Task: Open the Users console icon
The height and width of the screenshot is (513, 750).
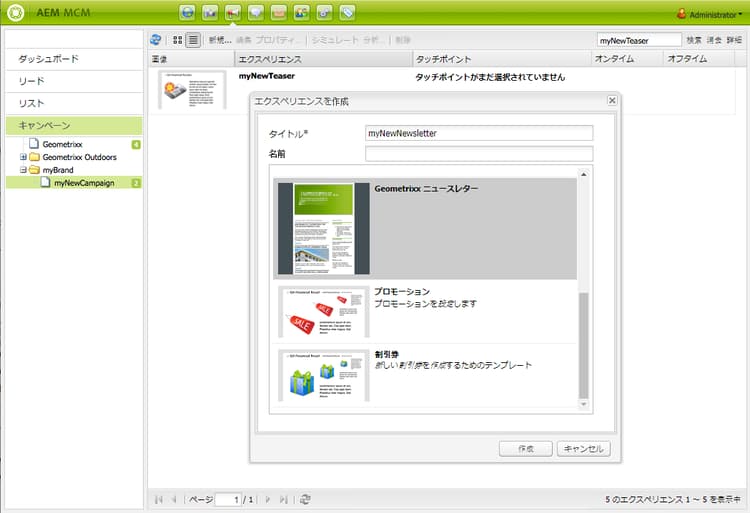Action: [302, 12]
